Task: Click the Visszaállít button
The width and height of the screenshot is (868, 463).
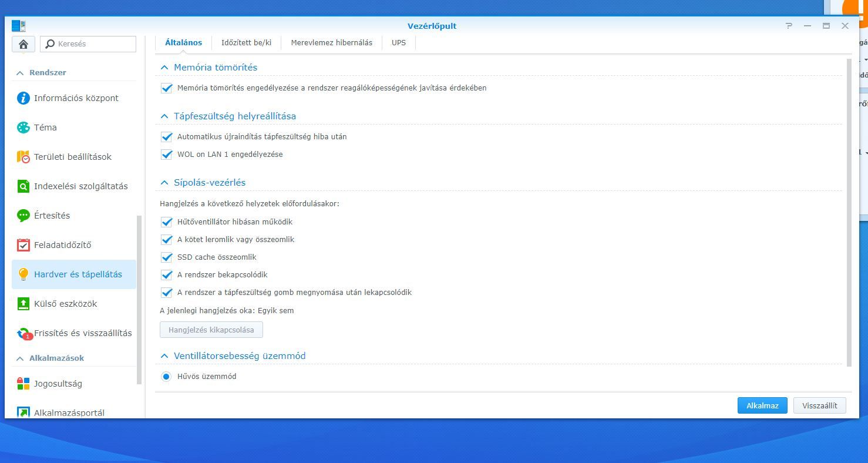Action: point(820,405)
